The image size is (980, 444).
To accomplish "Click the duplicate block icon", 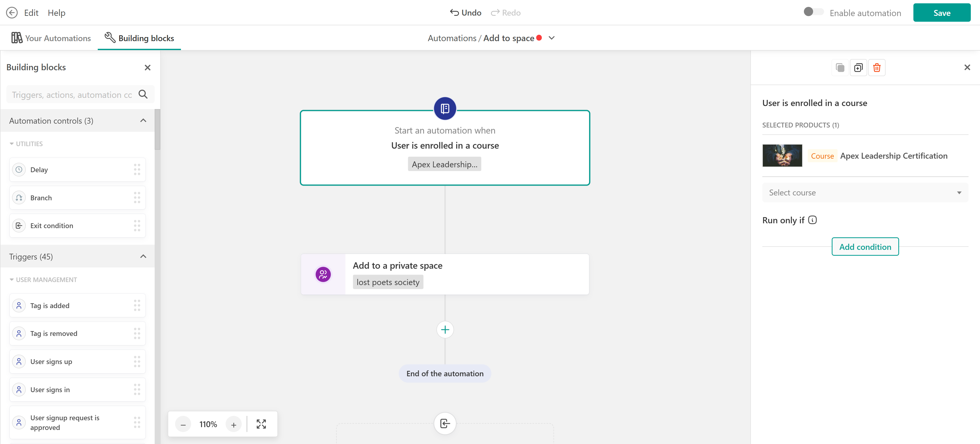I will tap(858, 68).
